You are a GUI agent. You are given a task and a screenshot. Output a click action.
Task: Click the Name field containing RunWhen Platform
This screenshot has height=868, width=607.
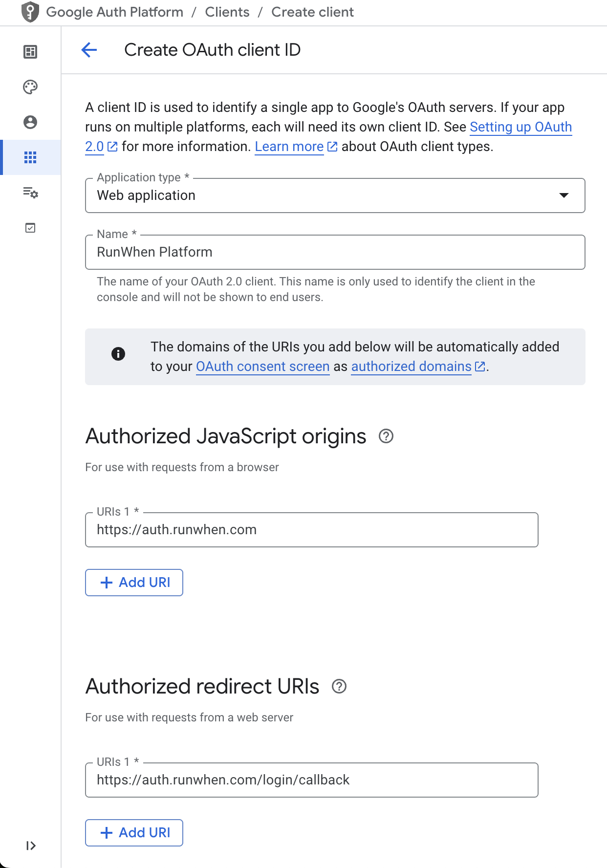335,252
